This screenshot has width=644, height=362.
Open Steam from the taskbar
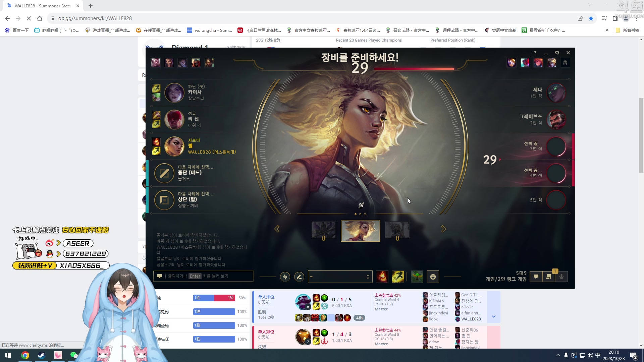click(x=42, y=355)
